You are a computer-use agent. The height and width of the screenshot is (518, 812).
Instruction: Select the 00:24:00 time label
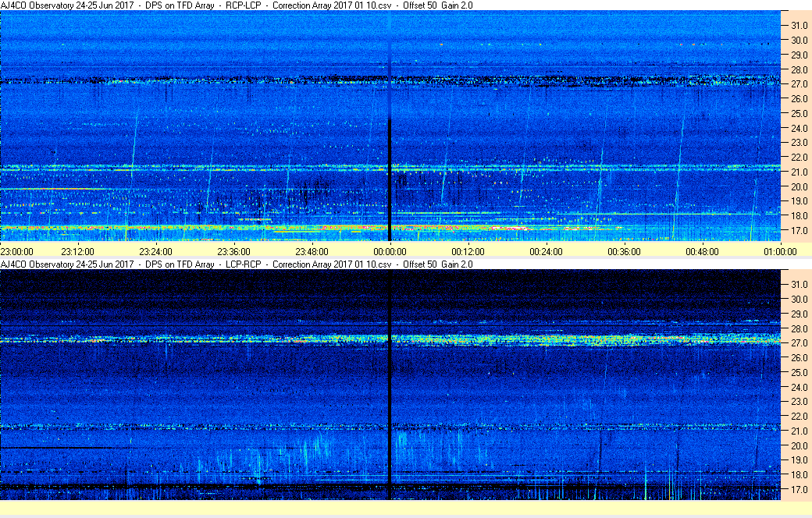click(x=546, y=251)
